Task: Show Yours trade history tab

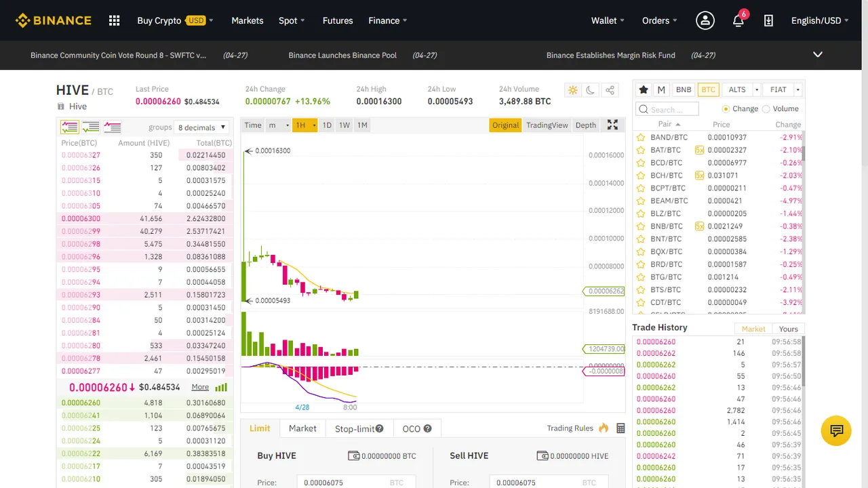Action: coord(789,329)
